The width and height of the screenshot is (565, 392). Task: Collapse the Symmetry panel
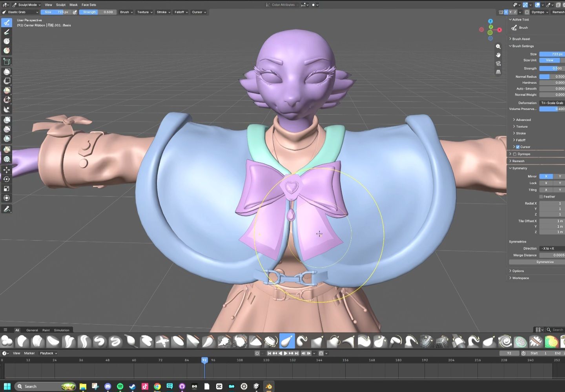(x=519, y=168)
